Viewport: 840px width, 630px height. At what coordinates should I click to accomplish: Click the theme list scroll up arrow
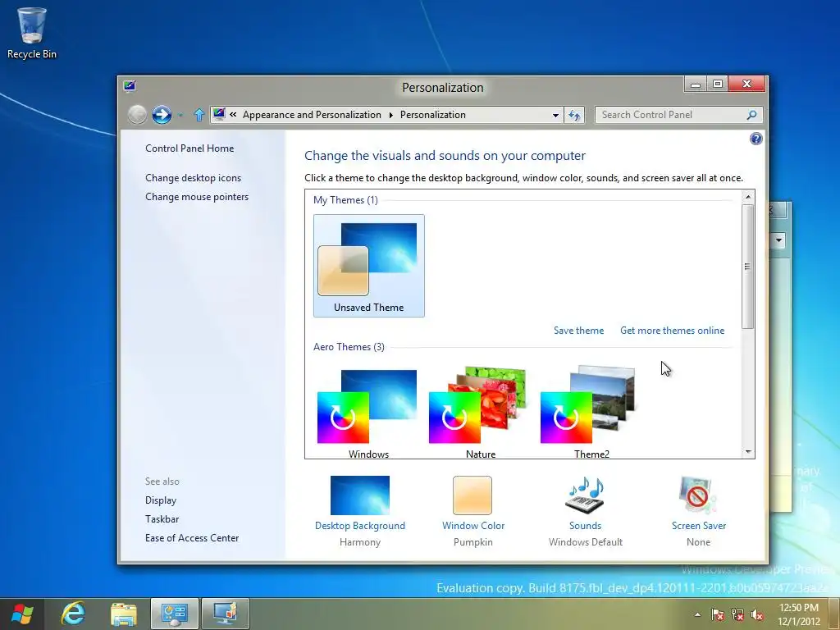pos(748,197)
